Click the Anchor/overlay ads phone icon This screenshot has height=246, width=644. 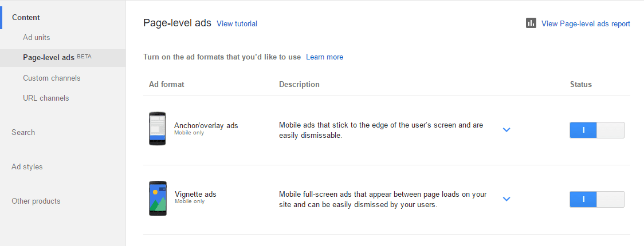tap(157, 129)
